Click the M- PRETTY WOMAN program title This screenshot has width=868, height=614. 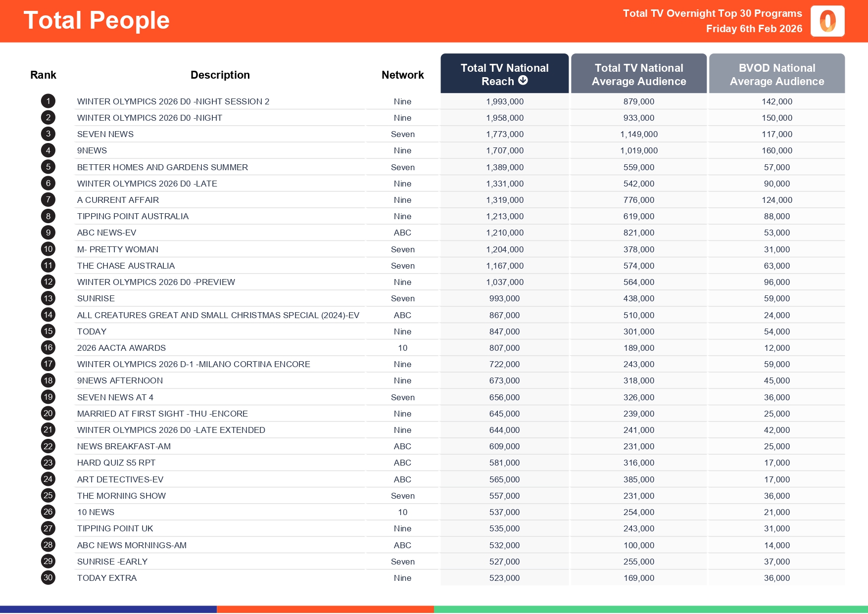[118, 249]
